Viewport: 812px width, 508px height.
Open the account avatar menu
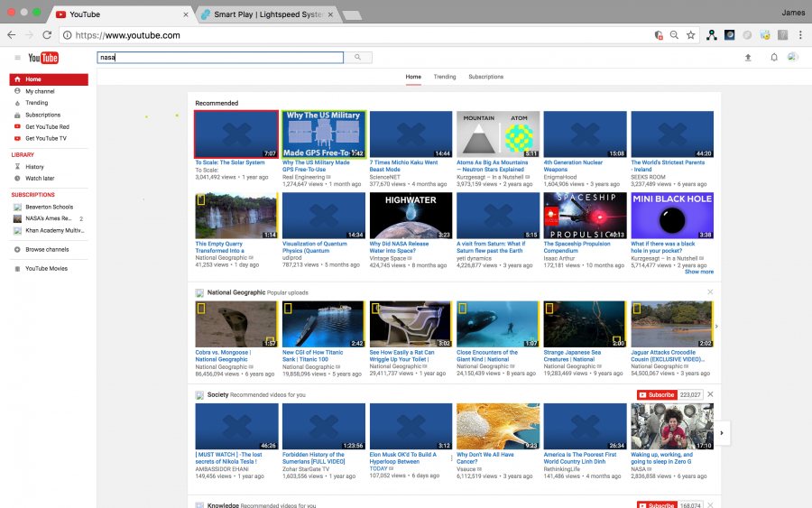[792, 57]
